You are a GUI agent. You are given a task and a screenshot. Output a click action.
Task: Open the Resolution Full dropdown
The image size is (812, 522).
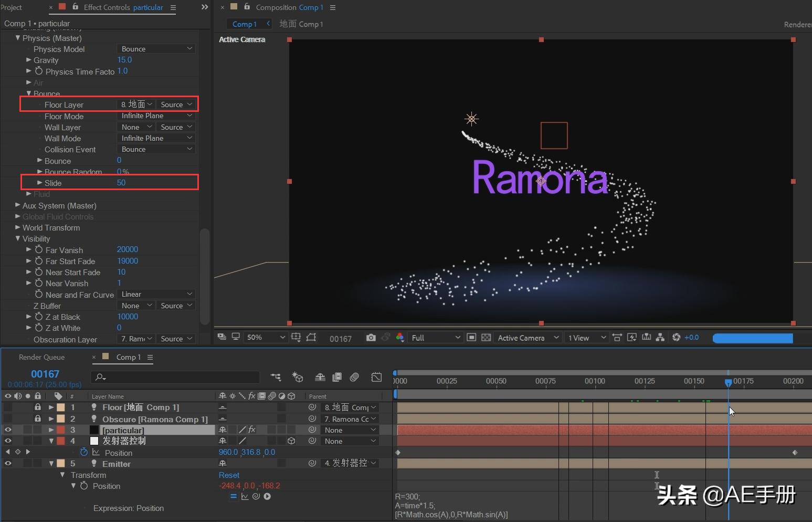[x=435, y=338]
